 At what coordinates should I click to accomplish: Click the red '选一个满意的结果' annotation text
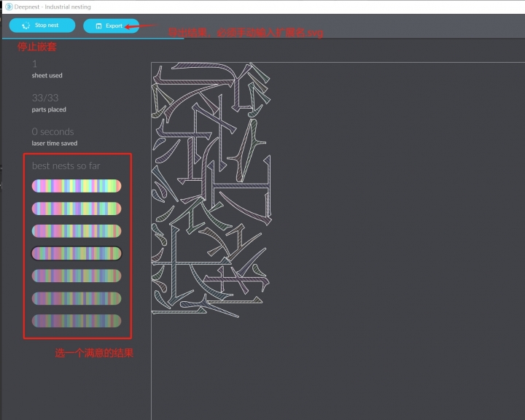point(94,353)
